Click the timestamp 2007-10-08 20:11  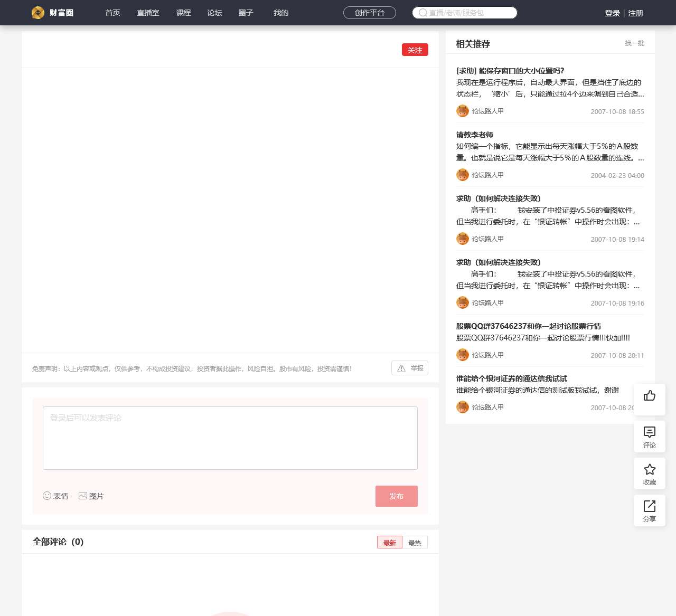[617, 356]
